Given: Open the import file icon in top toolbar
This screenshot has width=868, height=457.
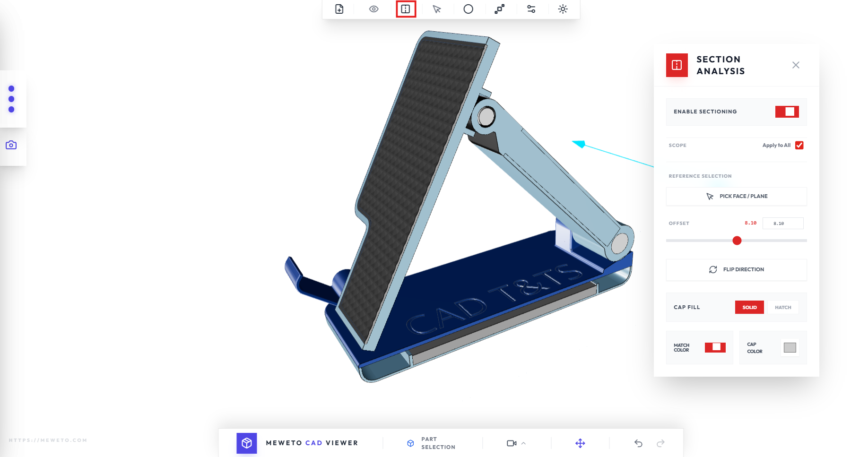Looking at the screenshot, I should pos(339,9).
